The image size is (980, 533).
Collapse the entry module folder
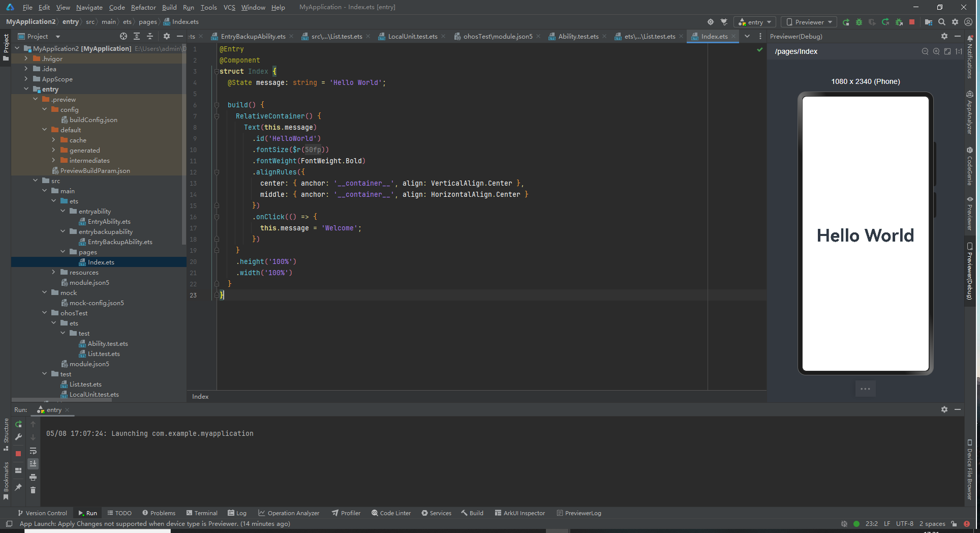[26, 89]
